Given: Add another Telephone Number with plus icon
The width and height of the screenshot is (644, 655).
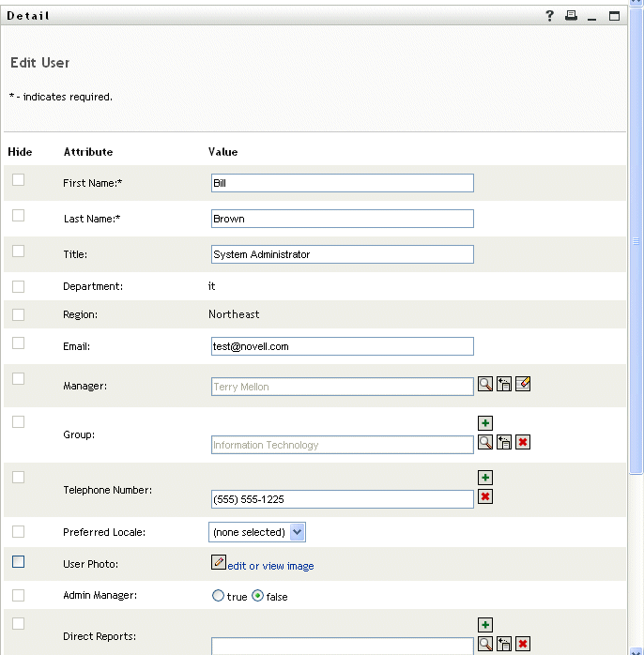Looking at the screenshot, I should [485, 478].
